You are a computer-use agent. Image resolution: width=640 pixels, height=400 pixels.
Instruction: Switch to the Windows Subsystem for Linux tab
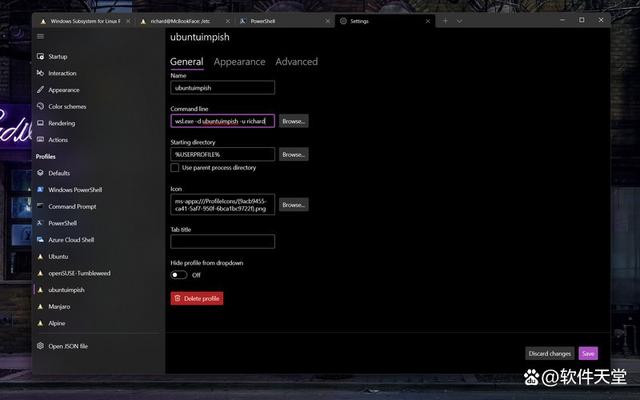click(x=85, y=21)
